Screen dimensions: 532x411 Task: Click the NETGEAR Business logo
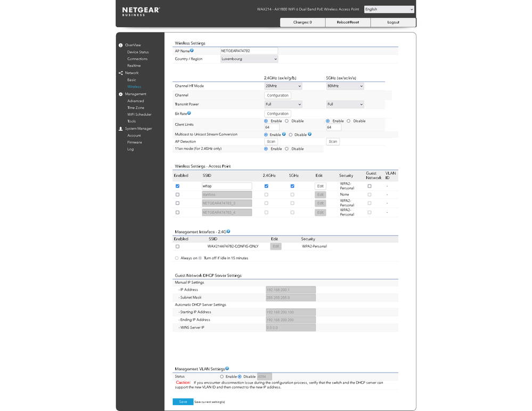(141, 11)
